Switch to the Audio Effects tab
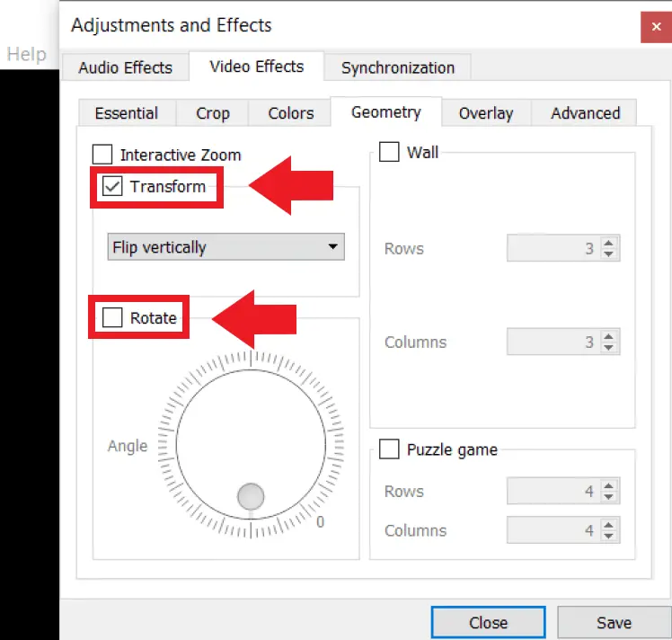 click(x=125, y=67)
